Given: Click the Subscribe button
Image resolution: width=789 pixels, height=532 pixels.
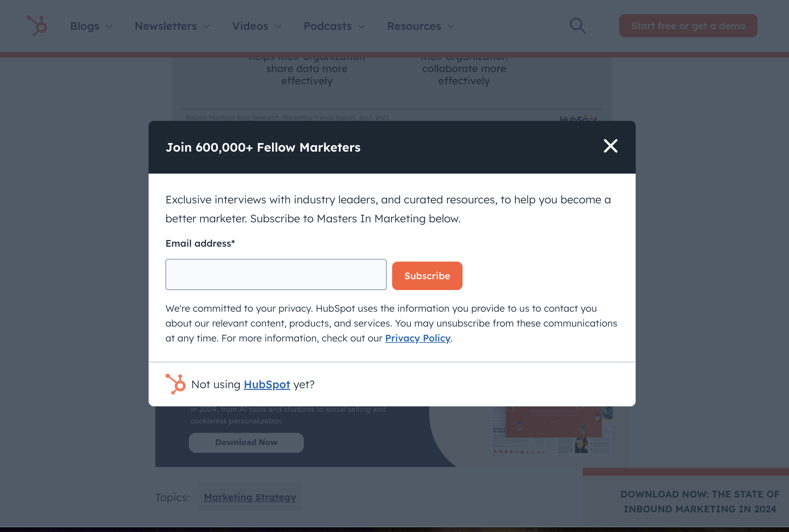Looking at the screenshot, I should click(427, 275).
